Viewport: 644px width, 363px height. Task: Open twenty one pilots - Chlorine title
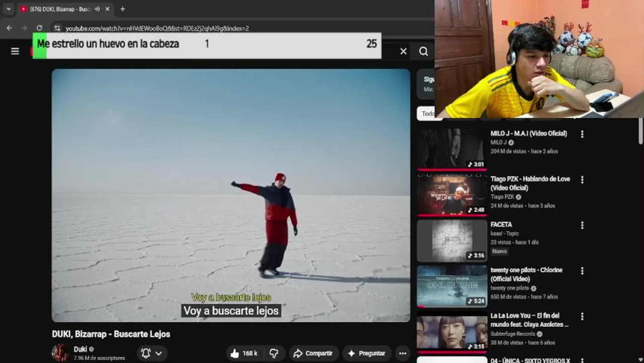click(527, 274)
